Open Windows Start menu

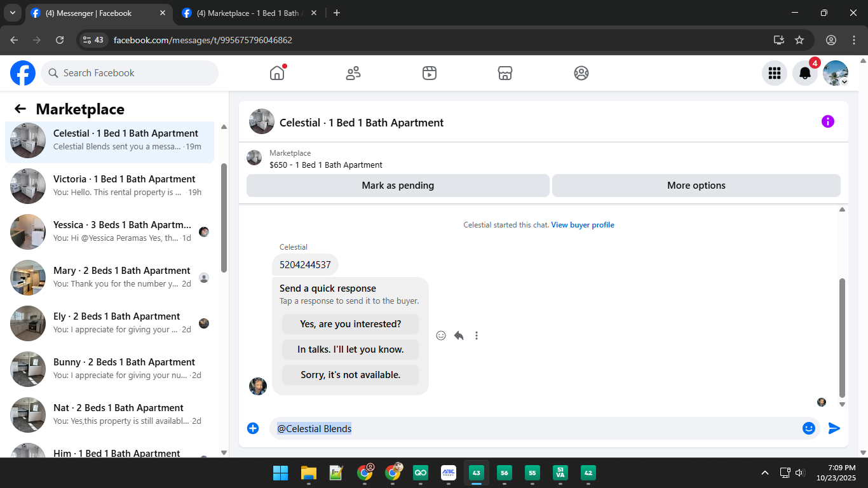(280, 473)
